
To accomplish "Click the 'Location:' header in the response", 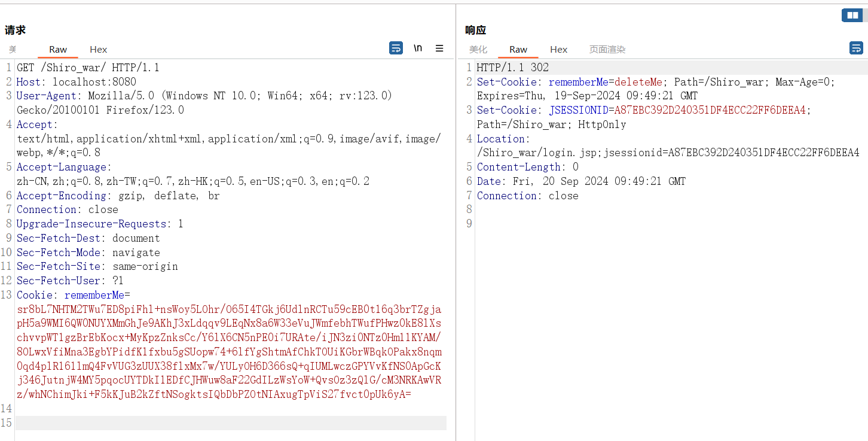I will [503, 139].
